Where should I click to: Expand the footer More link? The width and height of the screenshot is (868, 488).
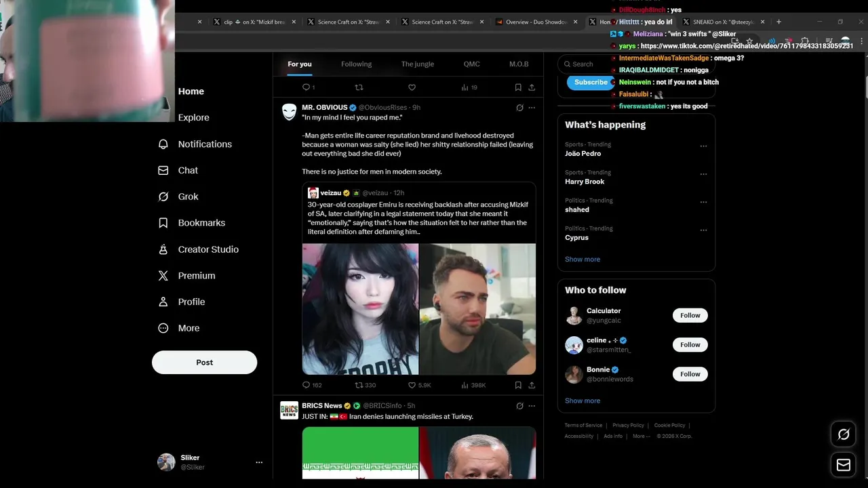click(642, 436)
